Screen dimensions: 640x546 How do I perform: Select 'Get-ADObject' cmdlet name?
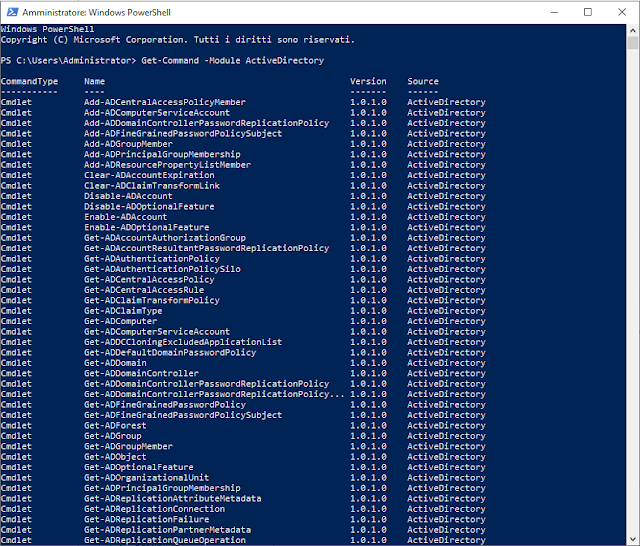coord(115,457)
